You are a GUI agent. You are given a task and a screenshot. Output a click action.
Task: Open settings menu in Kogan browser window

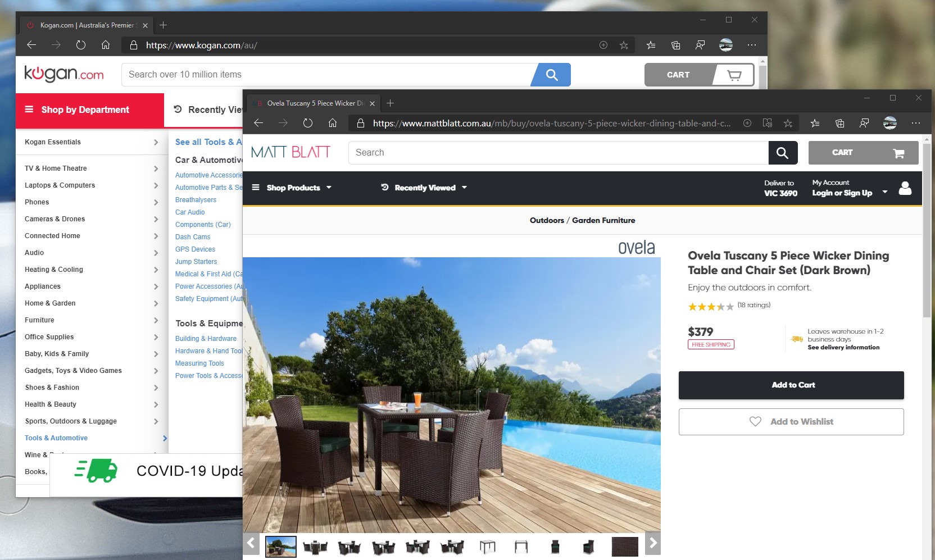pos(752,45)
